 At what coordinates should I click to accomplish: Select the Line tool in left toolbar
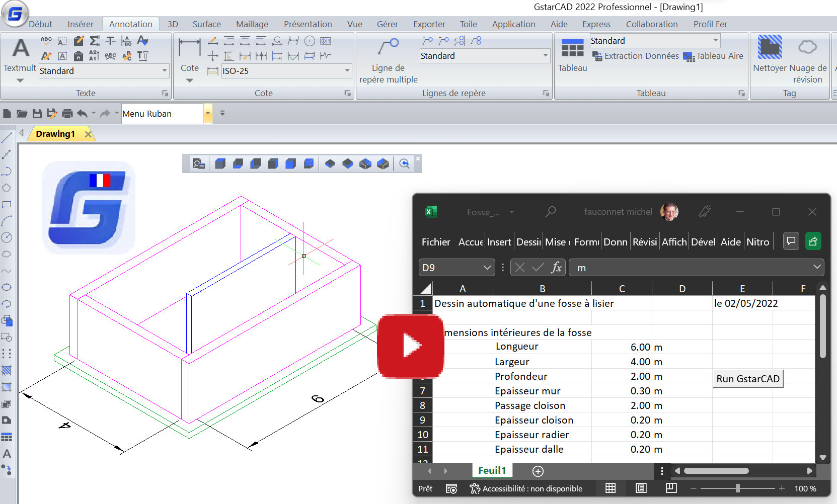click(7, 138)
